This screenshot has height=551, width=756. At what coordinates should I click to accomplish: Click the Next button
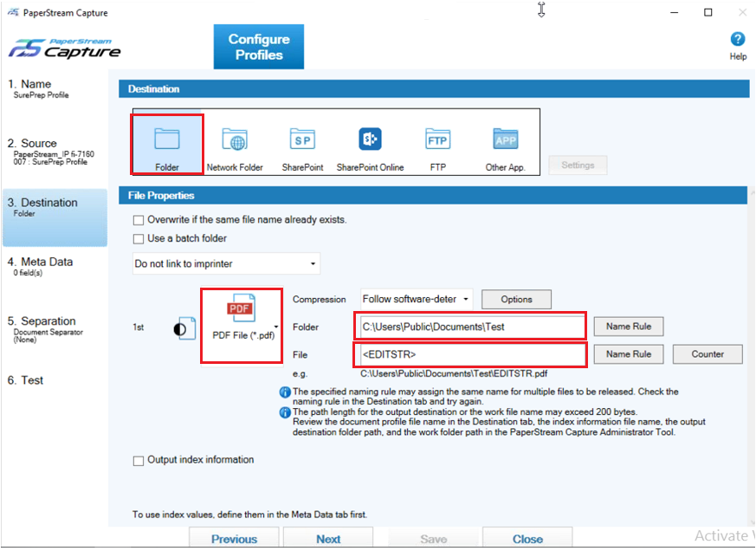coord(328,539)
